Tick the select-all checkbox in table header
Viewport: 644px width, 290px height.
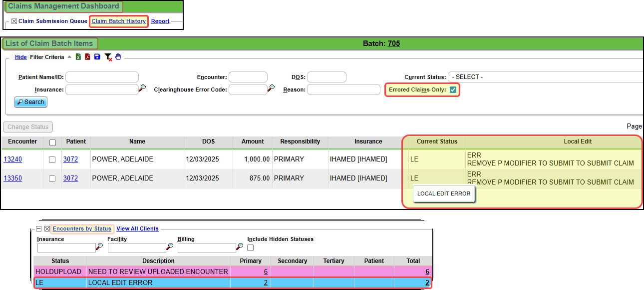[52, 142]
